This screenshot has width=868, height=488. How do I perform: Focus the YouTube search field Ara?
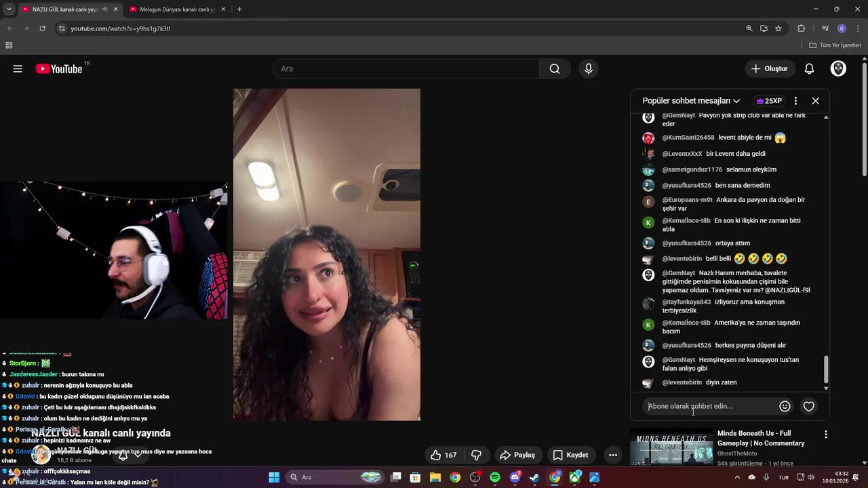[406, 68]
